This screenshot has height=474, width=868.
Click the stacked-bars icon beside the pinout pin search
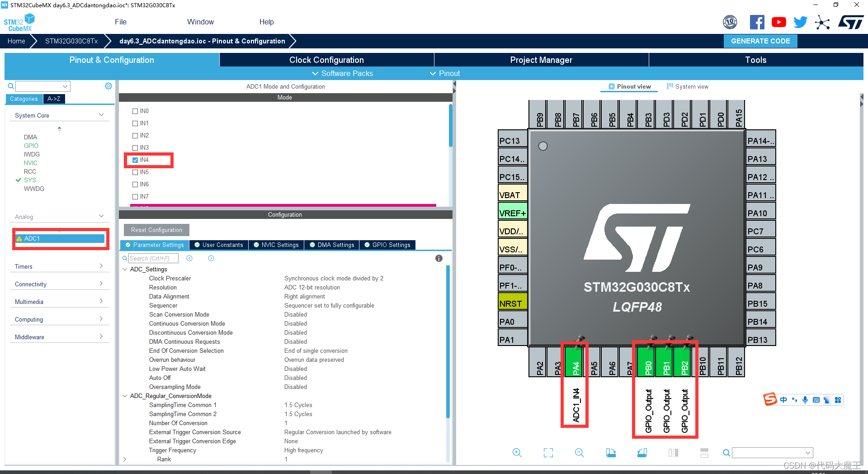pyautogui.click(x=704, y=453)
